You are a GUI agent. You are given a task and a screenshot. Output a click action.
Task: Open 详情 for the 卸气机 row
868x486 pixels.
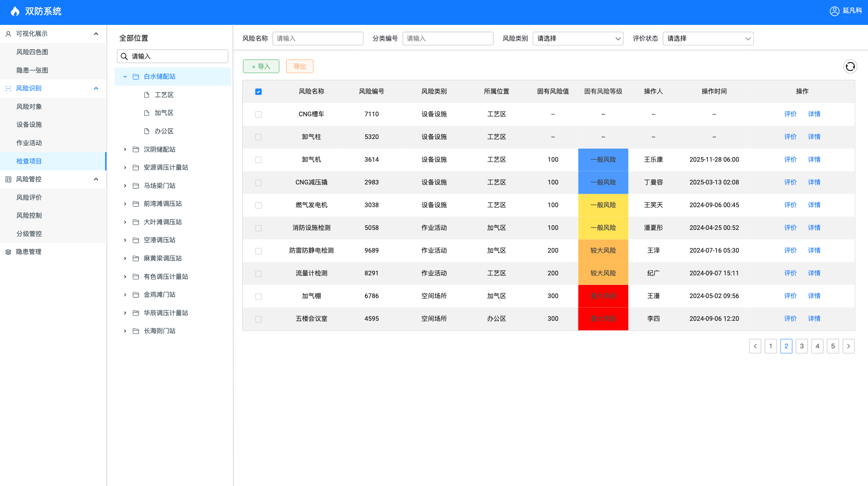coord(814,160)
